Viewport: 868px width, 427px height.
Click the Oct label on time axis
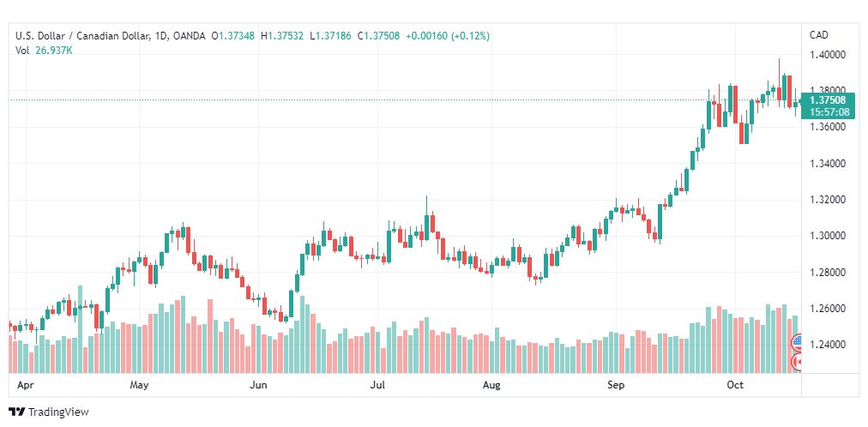(x=734, y=385)
